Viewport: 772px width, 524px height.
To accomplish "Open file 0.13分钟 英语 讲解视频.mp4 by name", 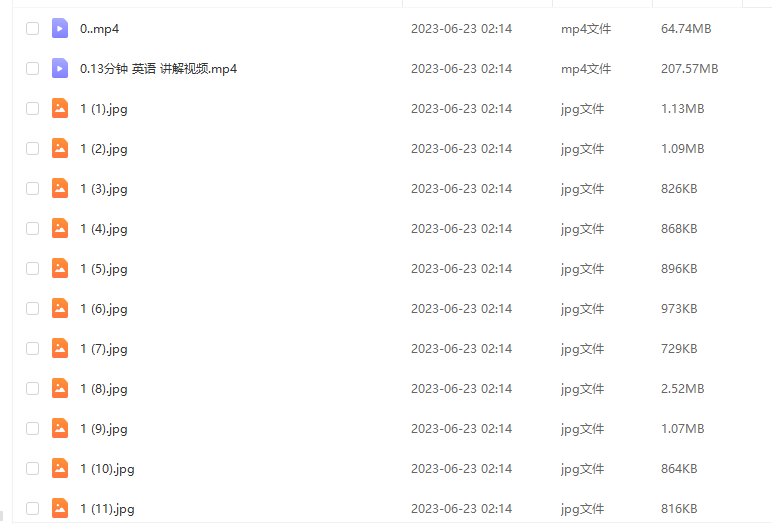I will click(x=159, y=69).
